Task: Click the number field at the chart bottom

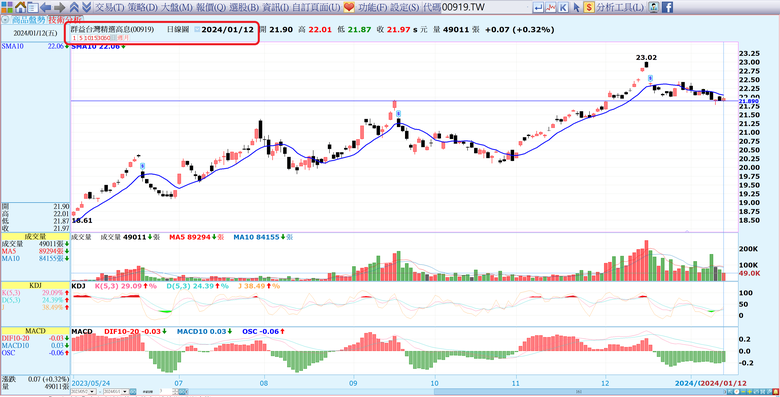Action: (165, 392)
